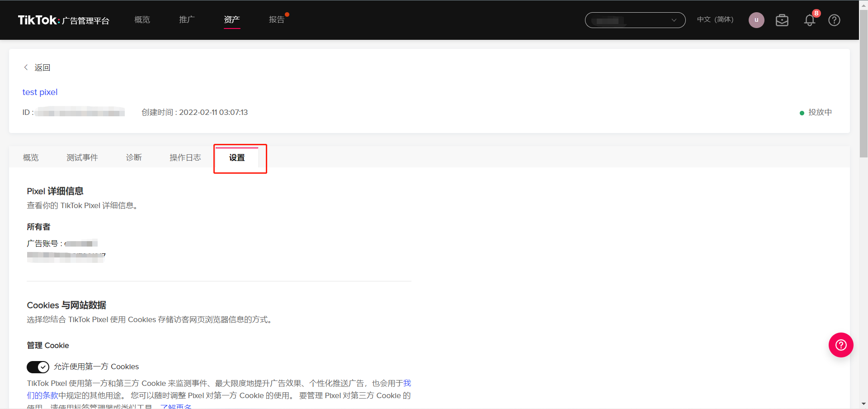Expand the ad account selector dropdown
Image resolution: width=868 pixels, height=409 pixels.
coord(635,20)
